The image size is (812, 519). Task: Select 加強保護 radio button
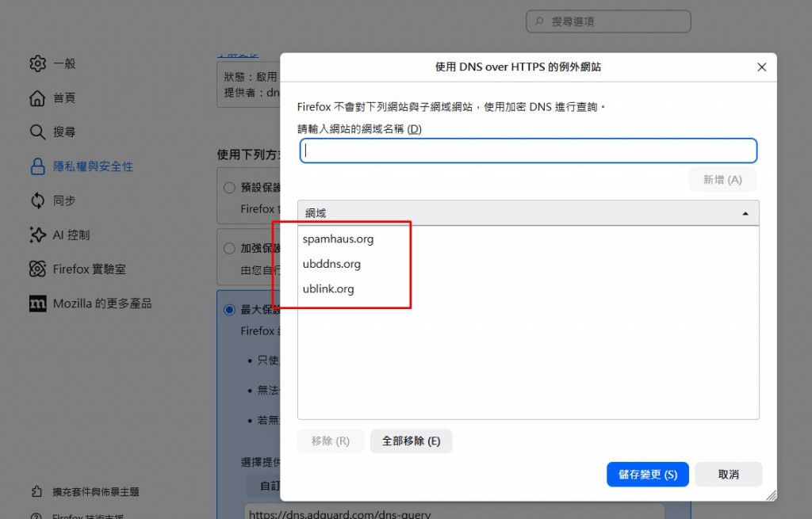click(x=229, y=248)
